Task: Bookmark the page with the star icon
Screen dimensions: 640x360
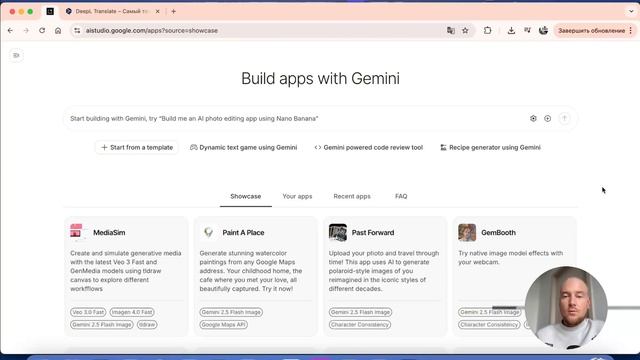Action: point(465,31)
